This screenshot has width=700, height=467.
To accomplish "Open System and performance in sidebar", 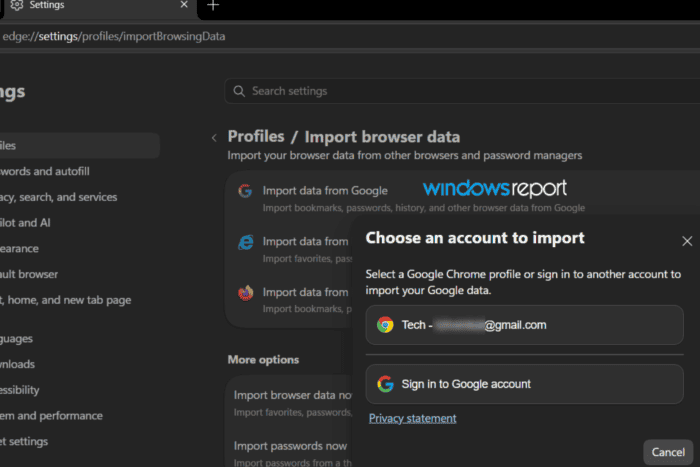I will [51, 416].
